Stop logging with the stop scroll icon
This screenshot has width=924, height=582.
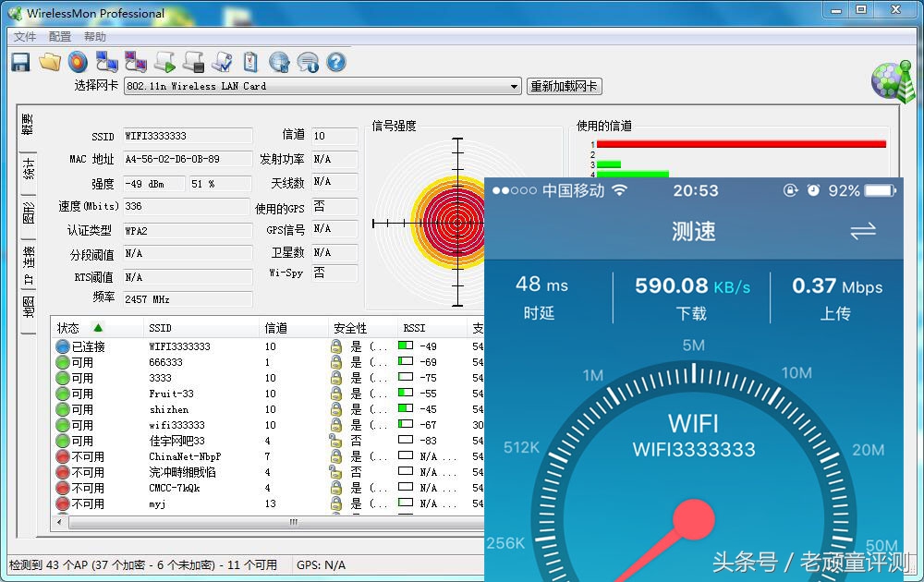(x=191, y=62)
